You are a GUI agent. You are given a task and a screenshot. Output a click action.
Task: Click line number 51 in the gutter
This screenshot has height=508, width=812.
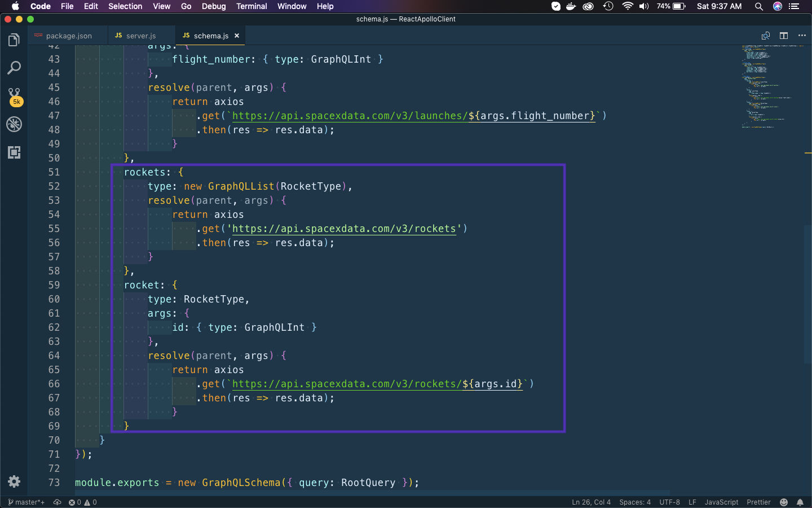coord(54,172)
